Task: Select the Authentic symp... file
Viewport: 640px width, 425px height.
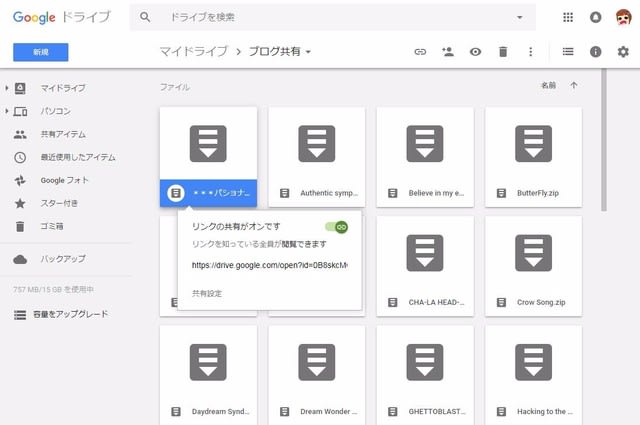Action: pos(317,157)
